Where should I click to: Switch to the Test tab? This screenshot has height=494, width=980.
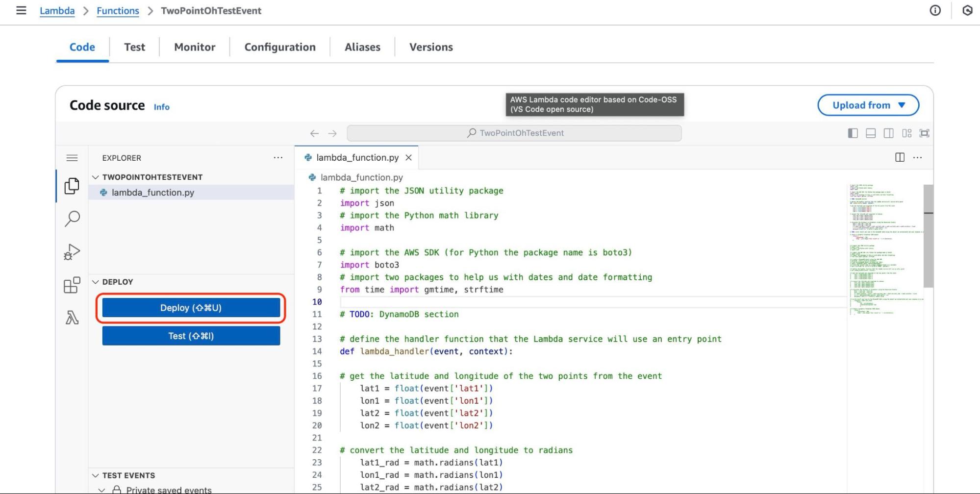pos(134,47)
